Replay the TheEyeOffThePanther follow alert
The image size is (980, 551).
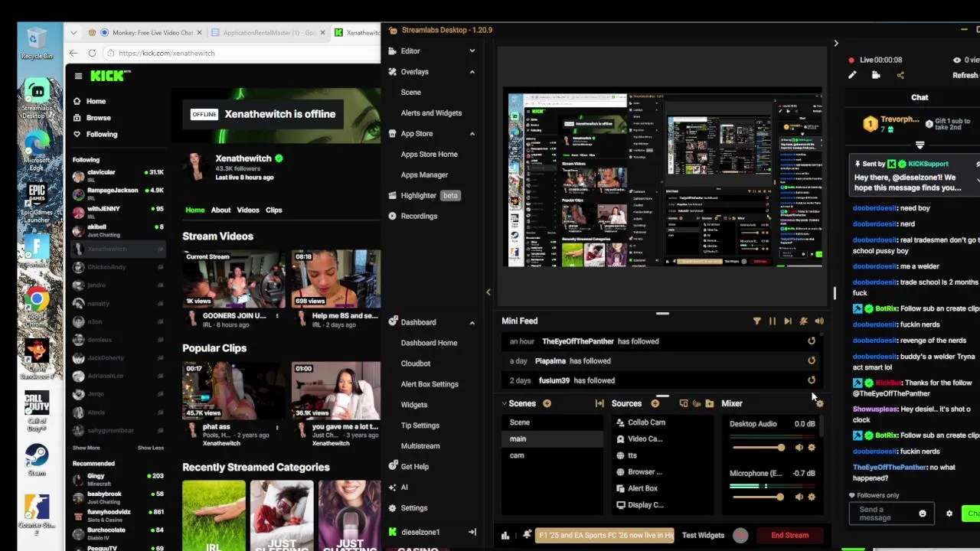(x=812, y=341)
